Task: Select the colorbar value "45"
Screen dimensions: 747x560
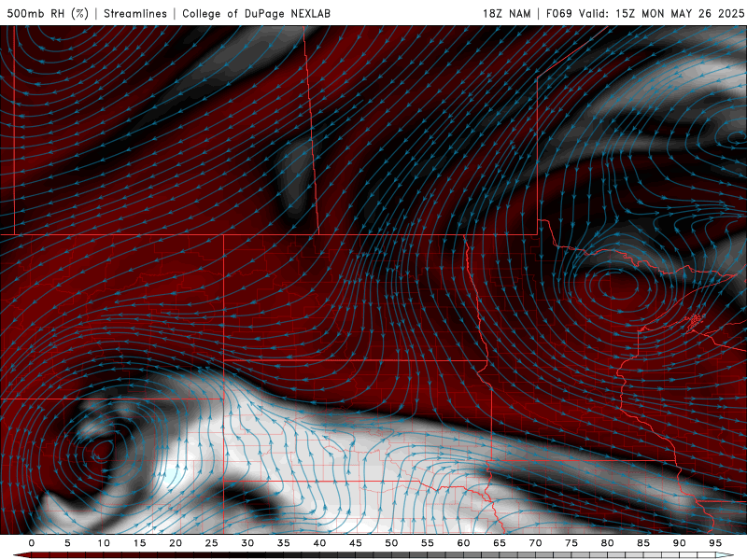Action: 356,543
